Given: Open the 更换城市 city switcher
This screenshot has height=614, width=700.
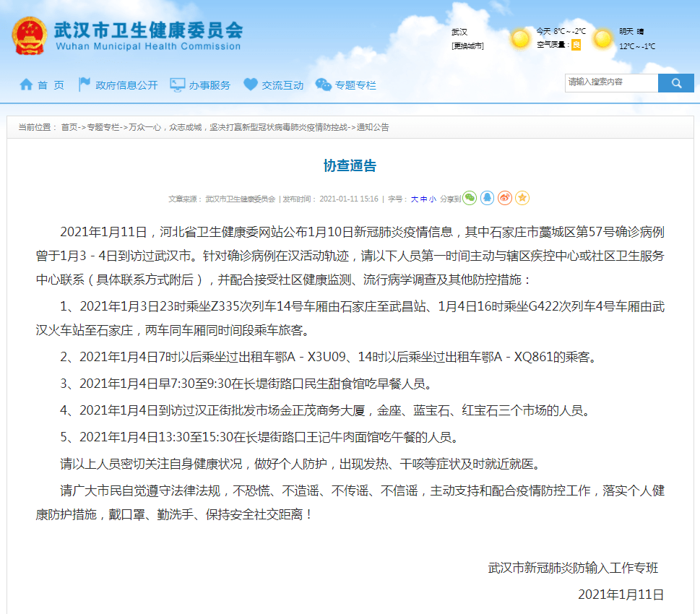Looking at the screenshot, I should coord(467,46).
